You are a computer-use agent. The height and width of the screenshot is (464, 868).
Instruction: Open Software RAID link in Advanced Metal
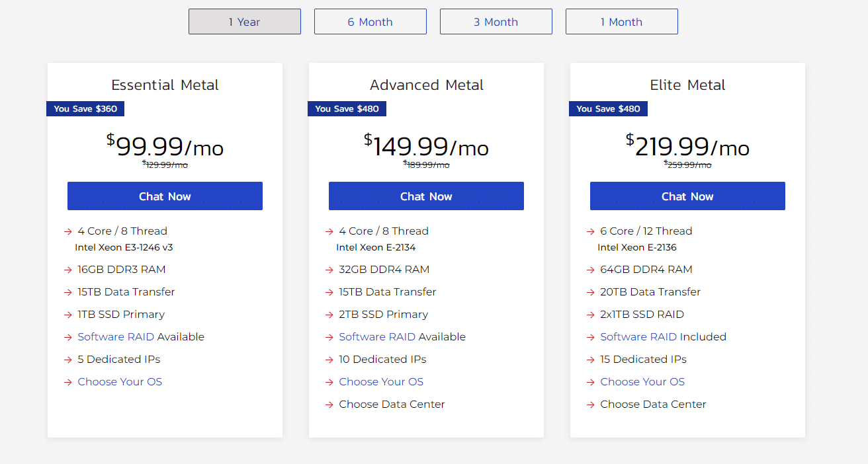[377, 337]
